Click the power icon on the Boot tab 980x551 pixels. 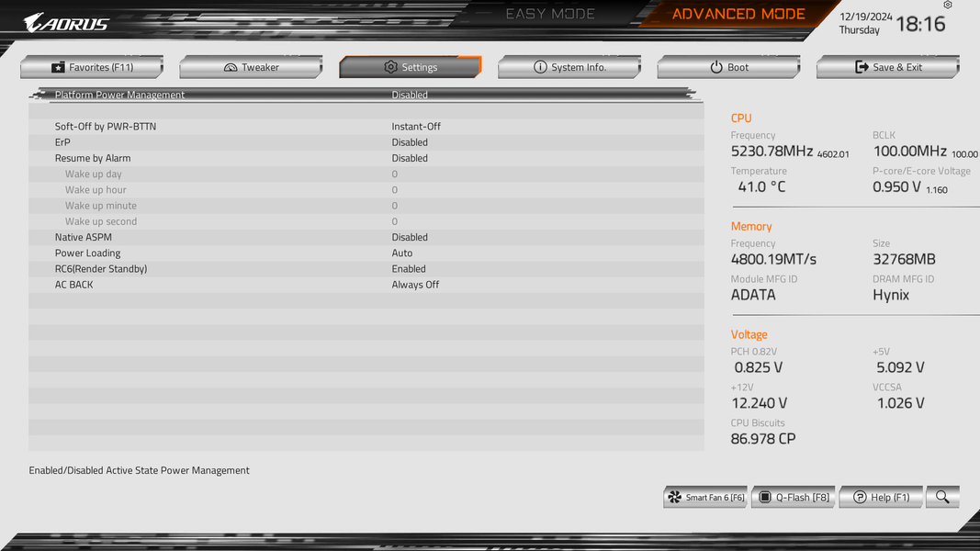coord(716,67)
